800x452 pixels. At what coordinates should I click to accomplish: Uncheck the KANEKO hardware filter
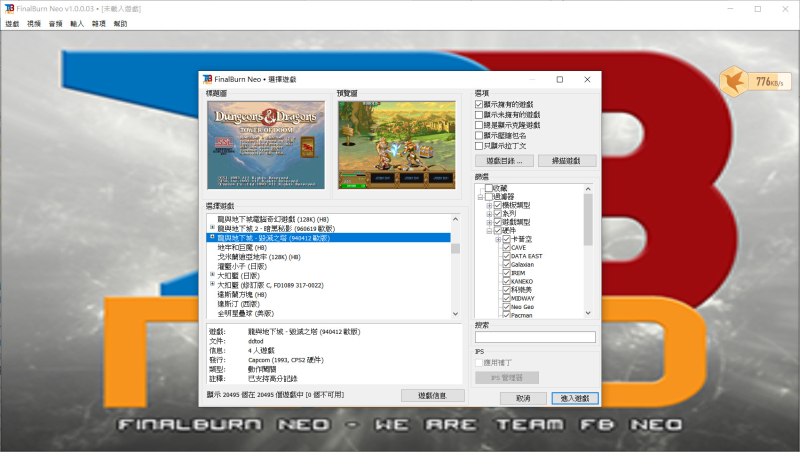(507, 282)
